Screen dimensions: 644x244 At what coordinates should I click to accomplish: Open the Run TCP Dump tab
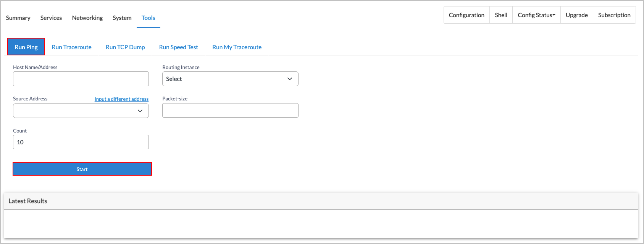(125, 47)
